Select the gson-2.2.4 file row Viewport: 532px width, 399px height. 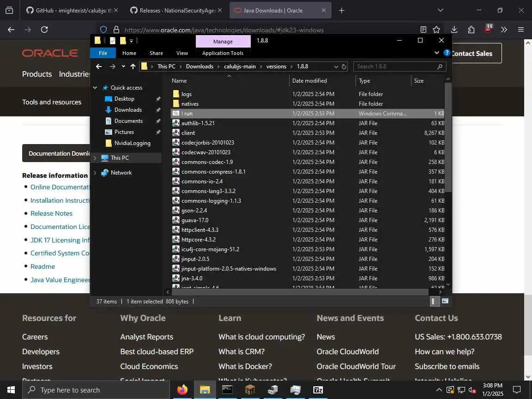point(308,211)
